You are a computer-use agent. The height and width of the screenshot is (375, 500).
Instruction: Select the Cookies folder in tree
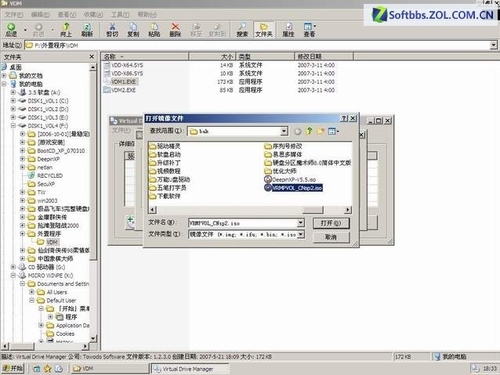click(x=65, y=334)
